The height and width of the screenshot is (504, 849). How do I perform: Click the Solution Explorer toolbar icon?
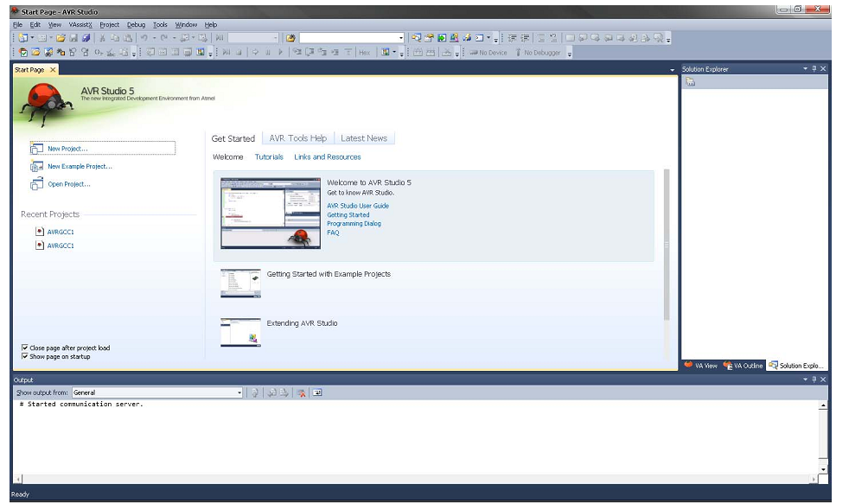click(417, 38)
